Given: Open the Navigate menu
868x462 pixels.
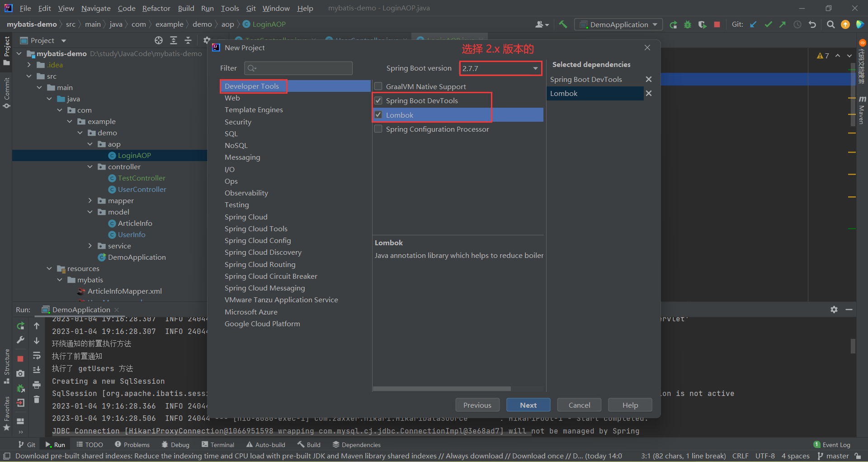Looking at the screenshot, I should tap(96, 8).
